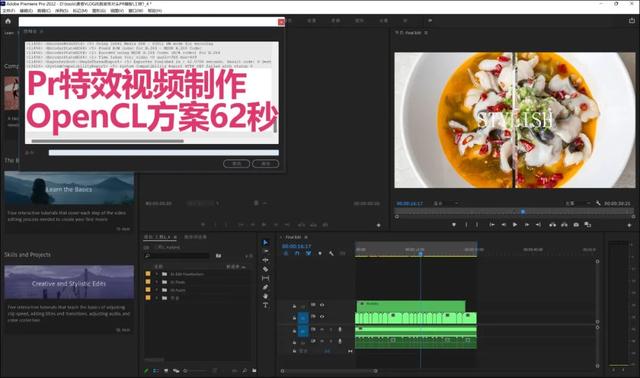Switch Project panel to icon view
Image resolution: width=640 pixels, height=378 pixels.
[x=166, y=371]
